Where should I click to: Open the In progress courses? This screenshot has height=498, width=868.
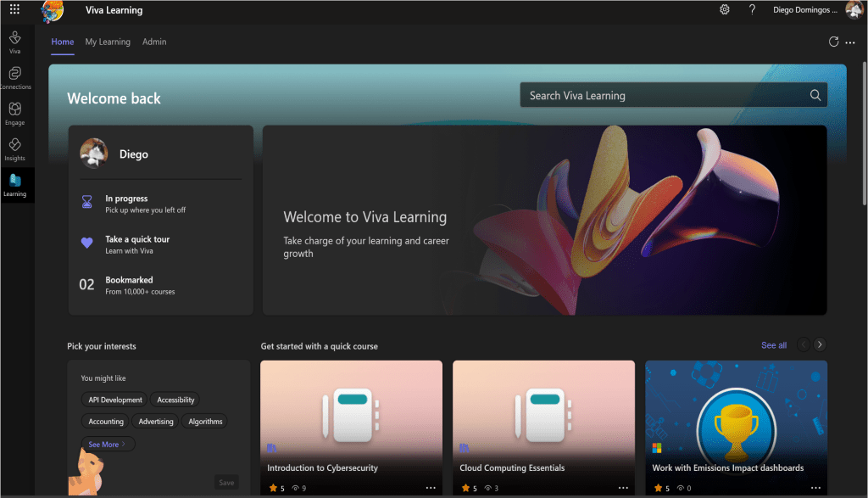pos(126,204)
